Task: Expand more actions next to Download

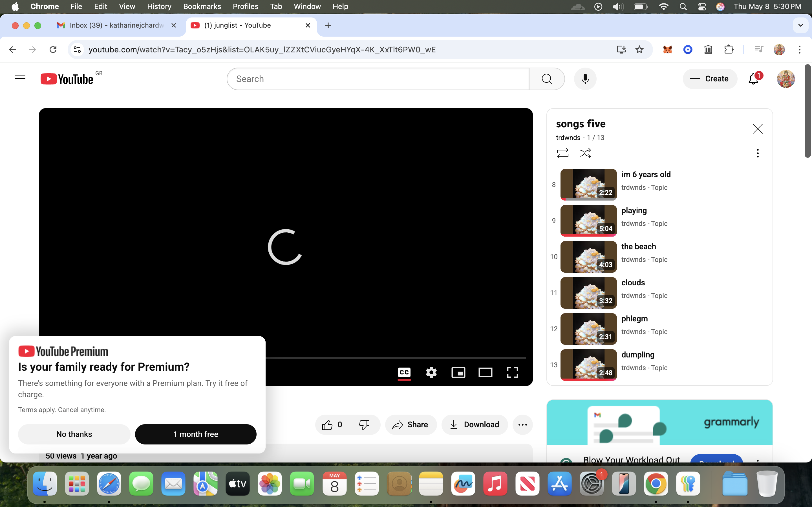Action: (522, 425)
